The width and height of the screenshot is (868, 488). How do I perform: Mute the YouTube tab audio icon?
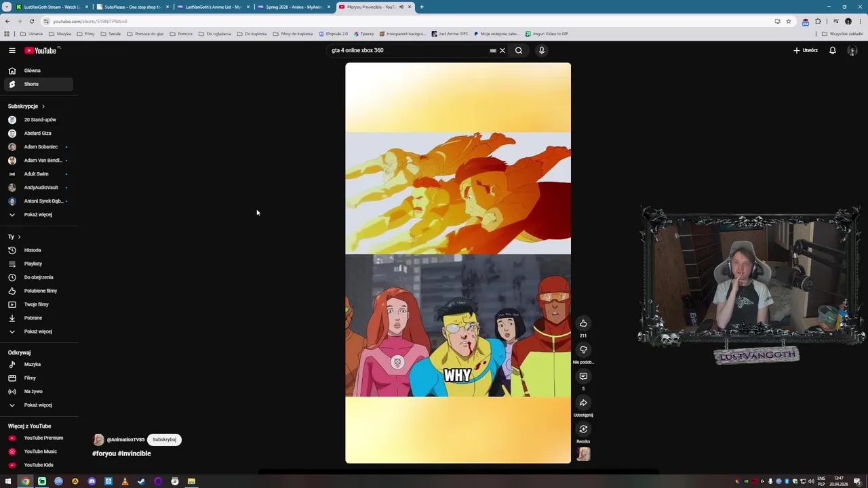[x=401, y=7]
